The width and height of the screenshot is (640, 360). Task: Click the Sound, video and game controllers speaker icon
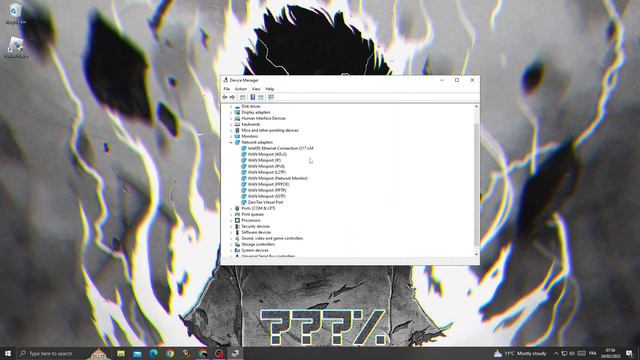pos(237,238)
